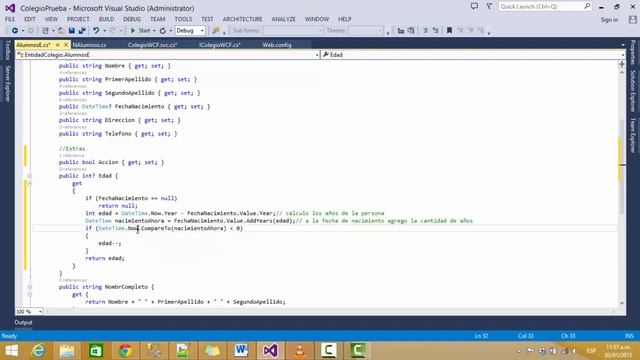Screen dimensions: 640x360
Task: Click the vertical scrollbar of the editor
Action: point(622,188)
